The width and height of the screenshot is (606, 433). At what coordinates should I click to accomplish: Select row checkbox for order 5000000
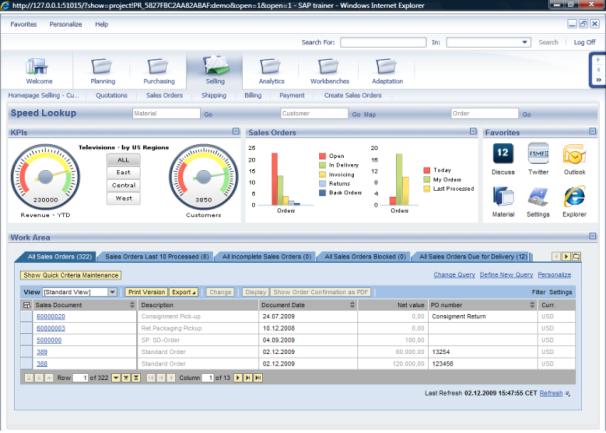tap(27, 340)
